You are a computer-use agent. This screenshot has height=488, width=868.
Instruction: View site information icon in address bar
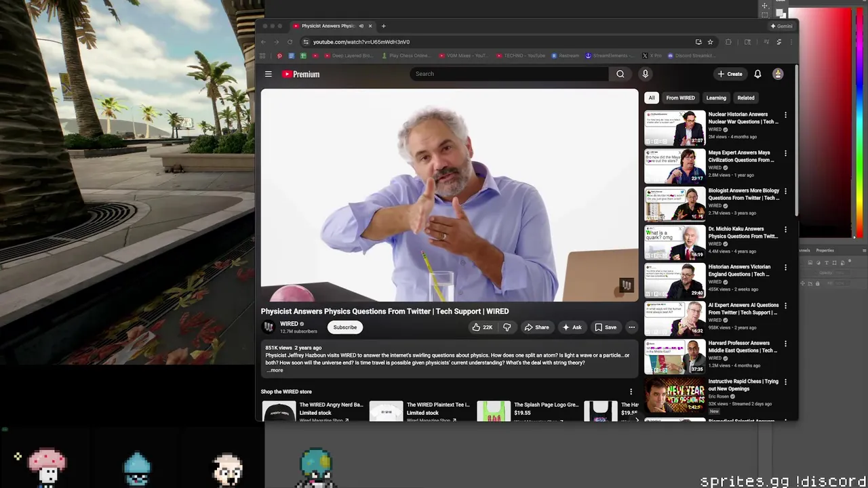[306, 42]
